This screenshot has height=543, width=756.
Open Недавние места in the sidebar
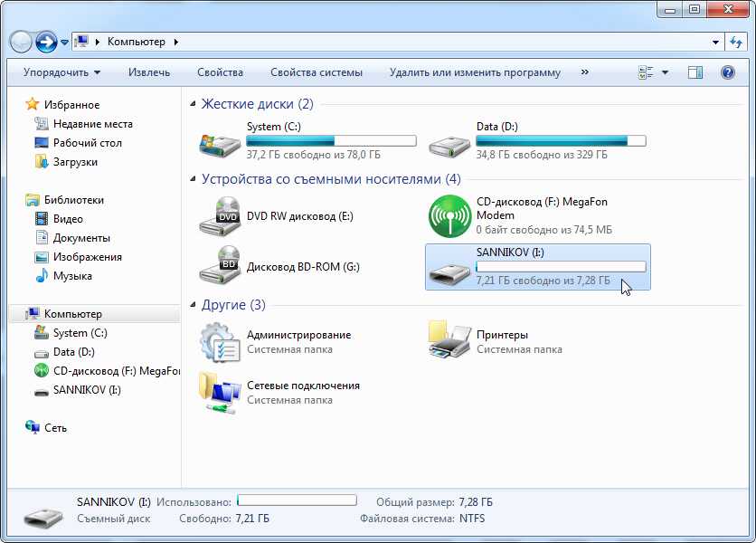[x=92, y=124]
